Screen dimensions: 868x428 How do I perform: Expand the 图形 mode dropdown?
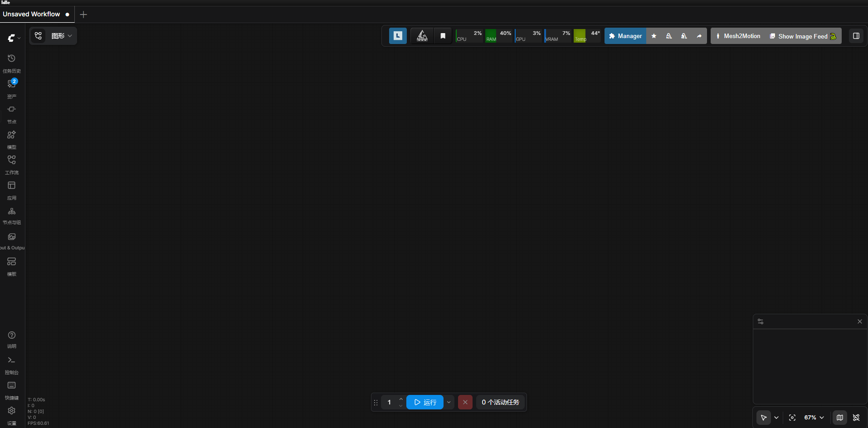click(x=54, y=36)
